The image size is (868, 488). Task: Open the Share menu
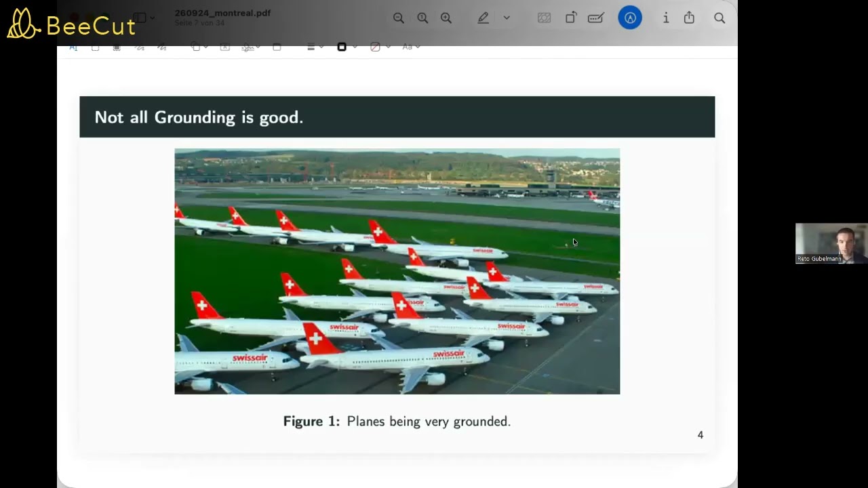[x=689, y=18]
